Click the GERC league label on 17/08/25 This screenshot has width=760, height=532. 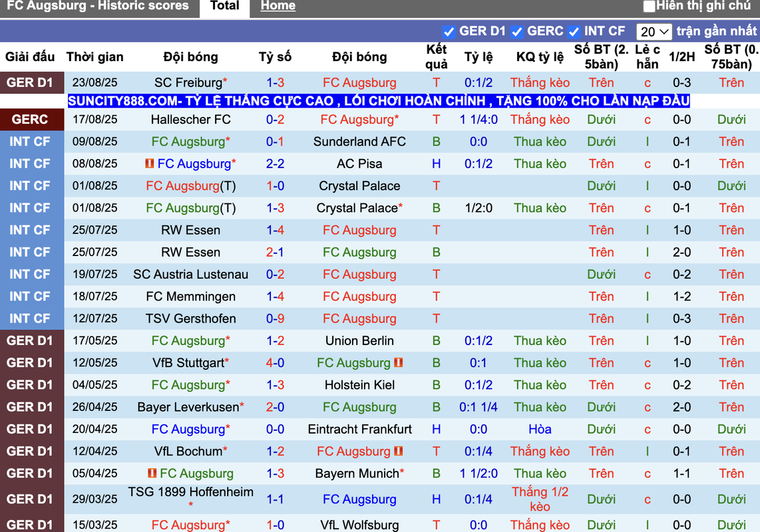(x=29, y=120)
